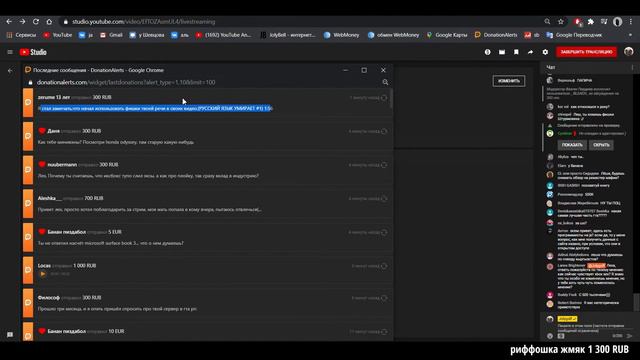Click the repeat icon on noubermann donation

(384, 165)
